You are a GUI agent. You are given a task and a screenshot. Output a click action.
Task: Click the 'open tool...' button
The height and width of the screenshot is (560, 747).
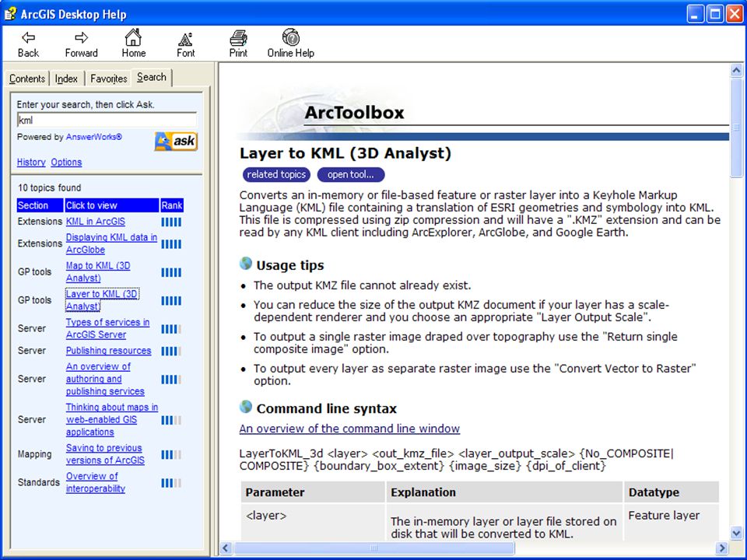coord(351,174)
